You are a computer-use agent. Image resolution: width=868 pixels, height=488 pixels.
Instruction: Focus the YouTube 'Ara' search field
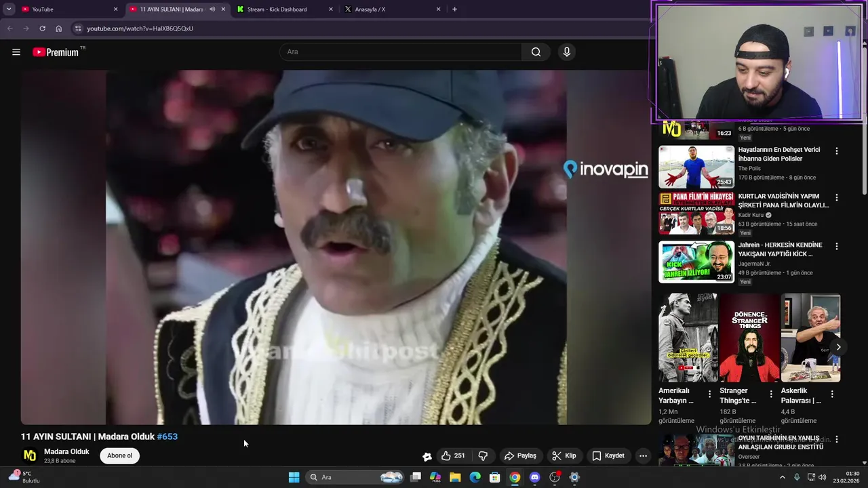pos(400,52)
